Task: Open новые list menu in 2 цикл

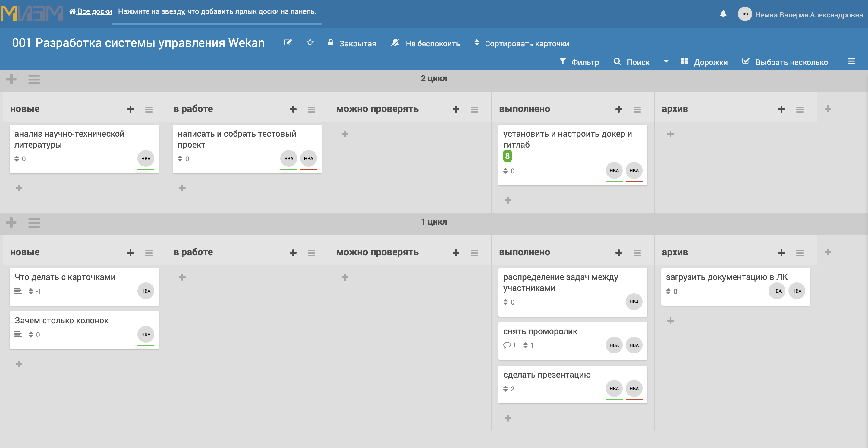Action: click(x=149, y=109)
